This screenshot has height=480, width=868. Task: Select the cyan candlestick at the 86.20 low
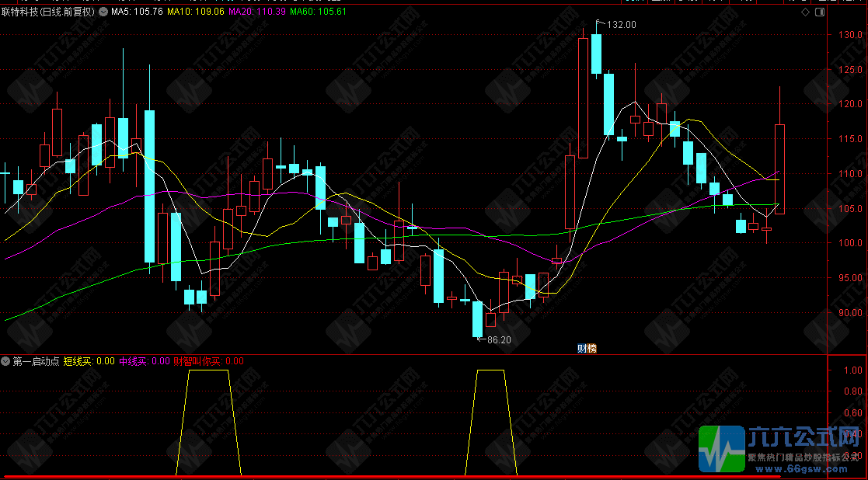tap(477, 319)
